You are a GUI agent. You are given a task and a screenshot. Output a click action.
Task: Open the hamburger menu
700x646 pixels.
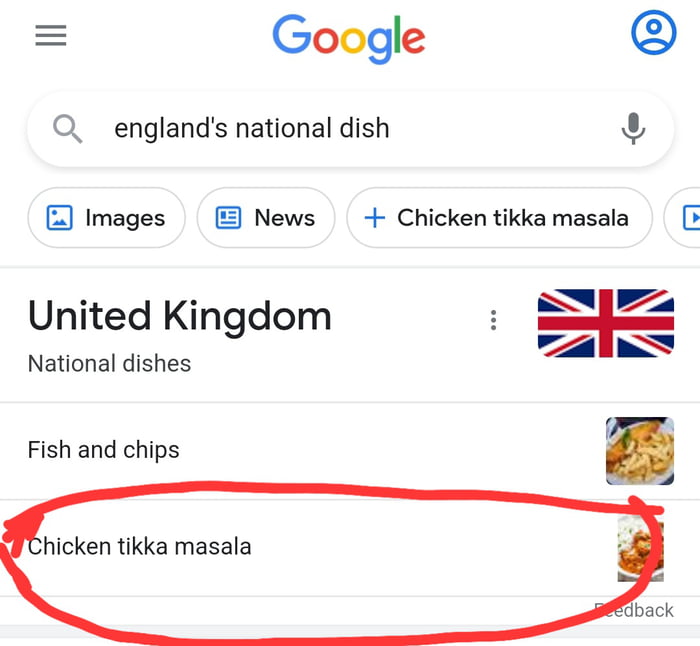(x=51, y=36)
